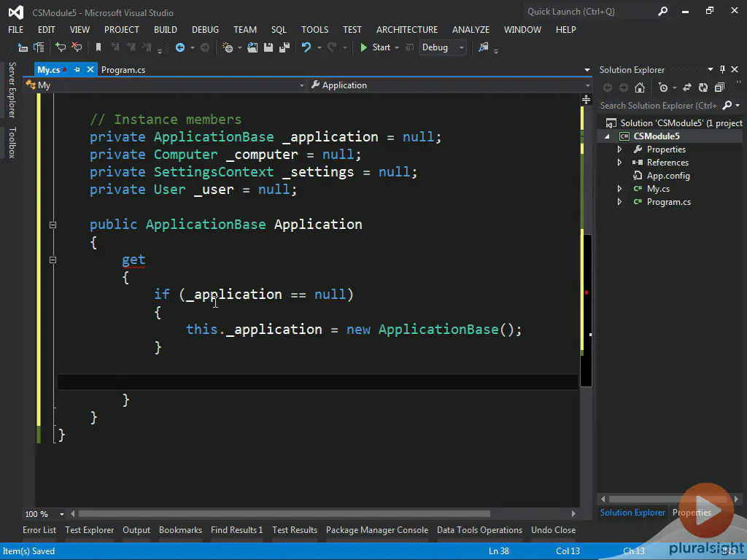
Task: Click Home icon in Solution Explorer
Action: [x=640, y=87]
